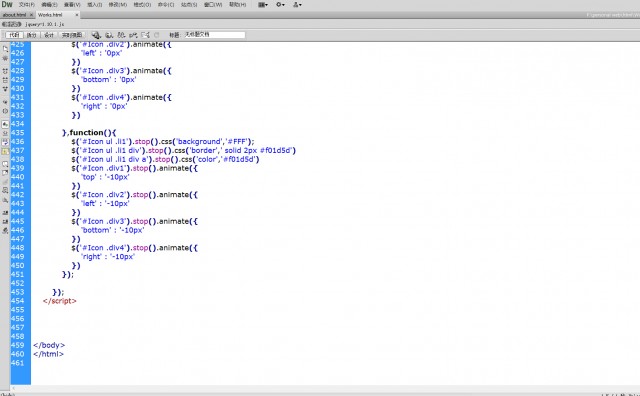Screen dimensions: 640x396
Task: Toggle Highlight Invalid Code icon
Action: tap(5, 133)
